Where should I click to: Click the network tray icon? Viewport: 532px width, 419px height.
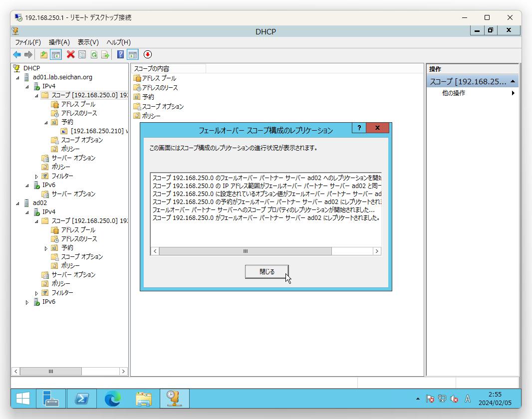[442, 399]
